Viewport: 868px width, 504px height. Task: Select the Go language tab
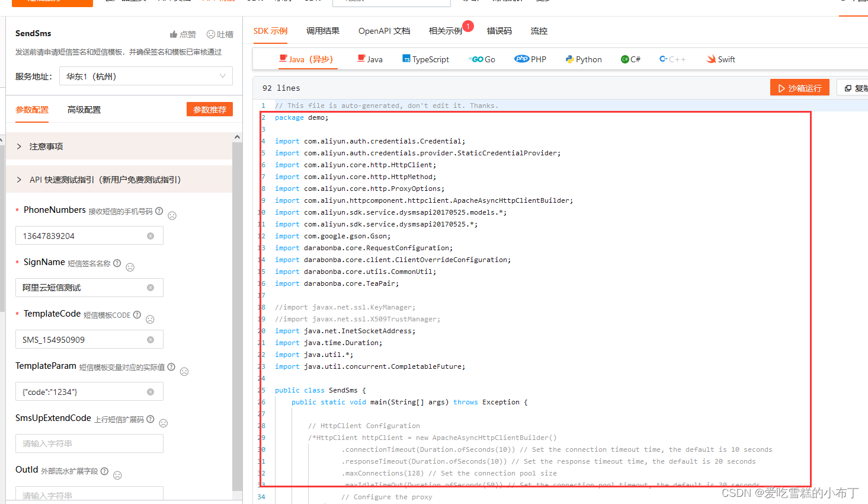pyautogui.click(x=482, y=59)
